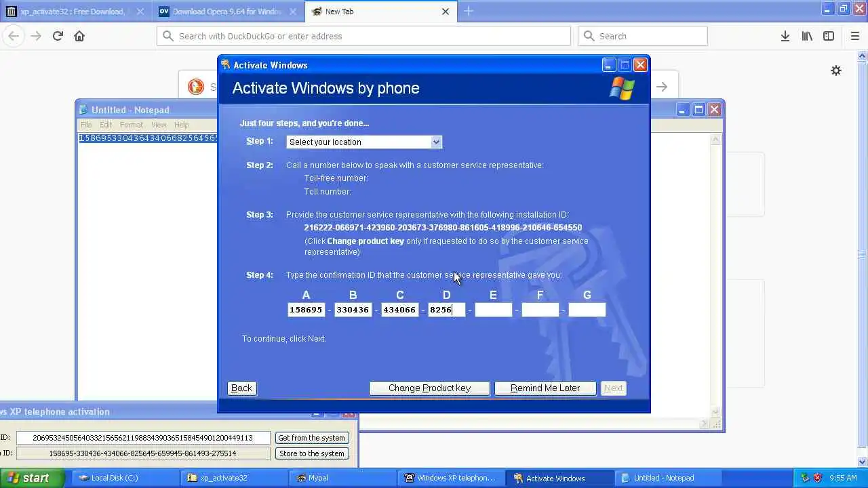Click the Back button in activation wizard
Viewport: 868px width, 488px height.
click(241, 388)
